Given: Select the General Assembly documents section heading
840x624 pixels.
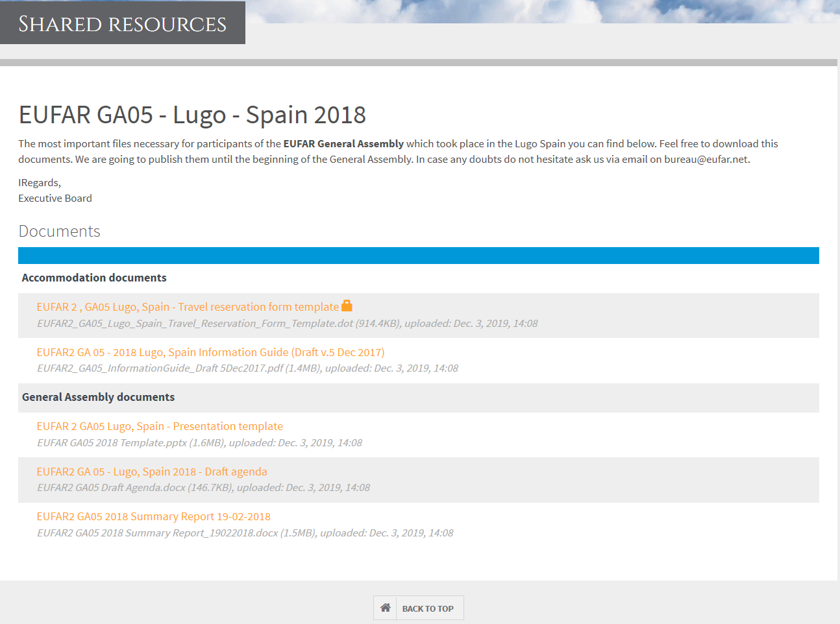Looking at the screenshot, I should (98, 397).
